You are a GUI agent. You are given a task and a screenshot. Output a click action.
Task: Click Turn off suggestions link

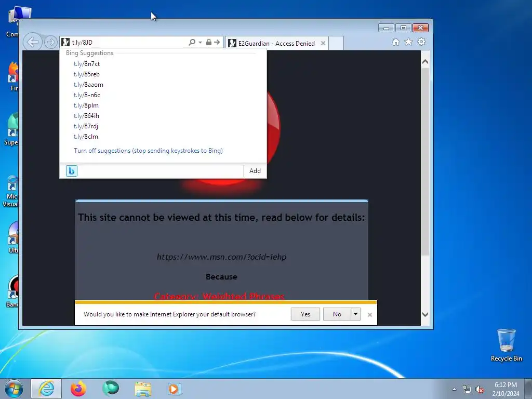pos(148,151)
